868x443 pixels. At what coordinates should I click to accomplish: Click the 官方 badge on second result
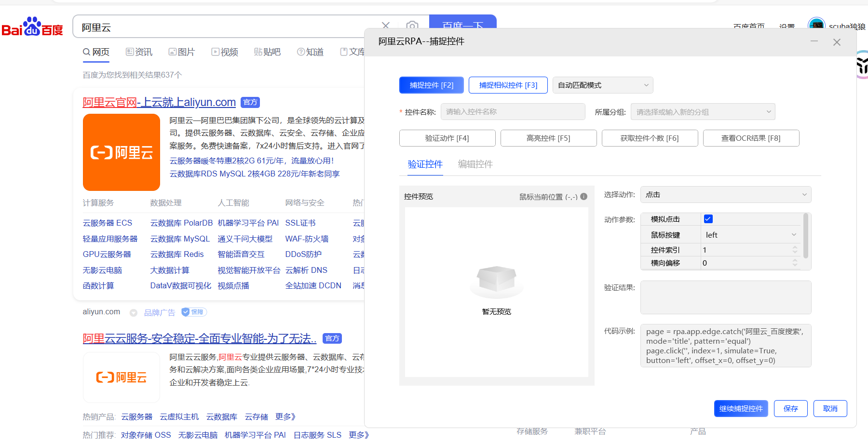click(x=332, y=338)
